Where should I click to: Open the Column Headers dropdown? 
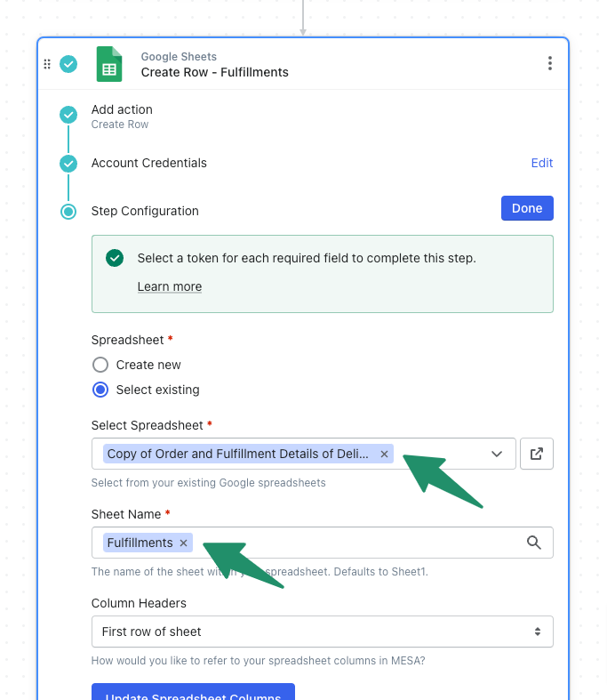[323, 632]
